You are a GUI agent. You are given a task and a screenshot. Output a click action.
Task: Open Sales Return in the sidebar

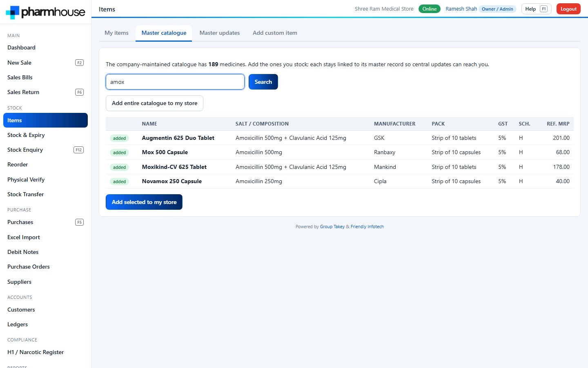click(x=45, y=92)
